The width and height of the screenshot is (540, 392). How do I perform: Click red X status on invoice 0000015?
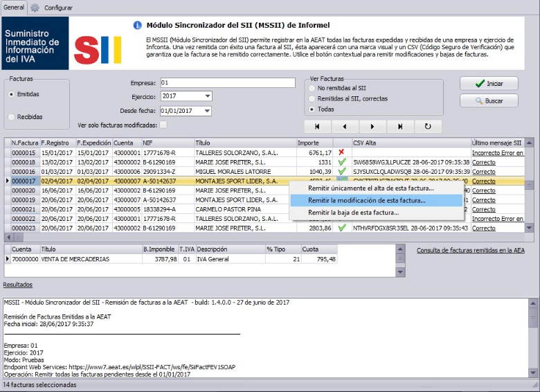coord(341,152)
